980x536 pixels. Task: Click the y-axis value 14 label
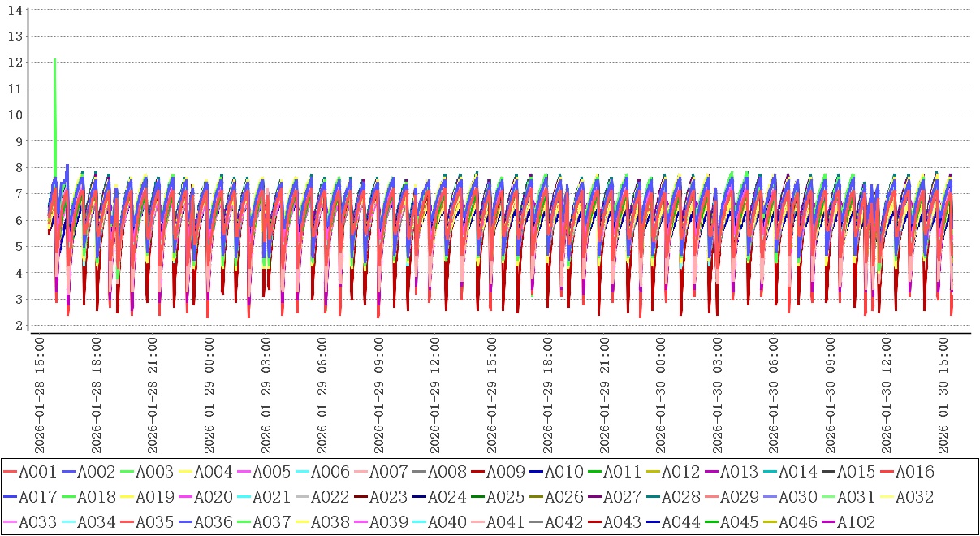click(14, 10)
